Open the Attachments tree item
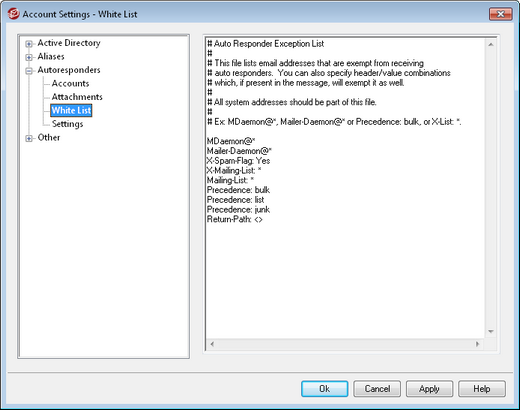 click(x=77, y=97)
